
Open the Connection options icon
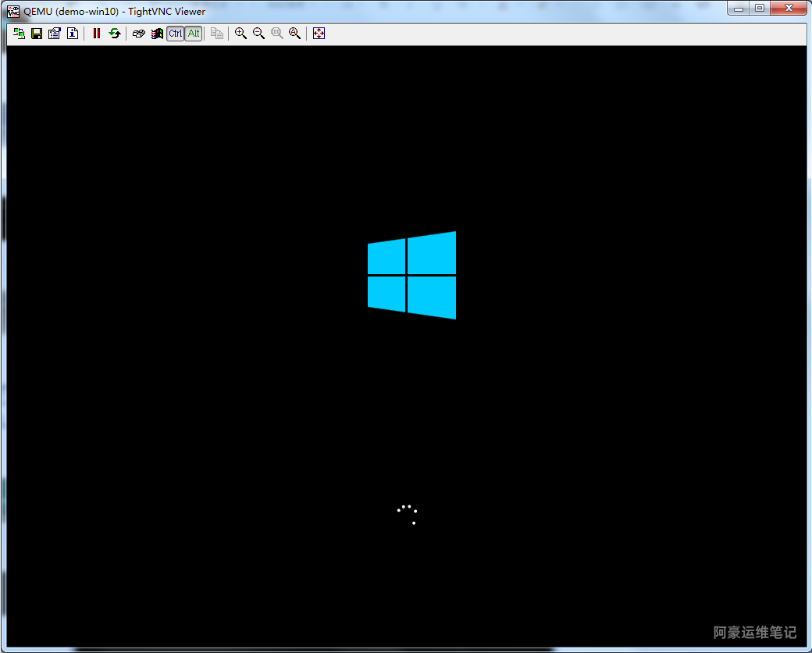coord(55,34)
